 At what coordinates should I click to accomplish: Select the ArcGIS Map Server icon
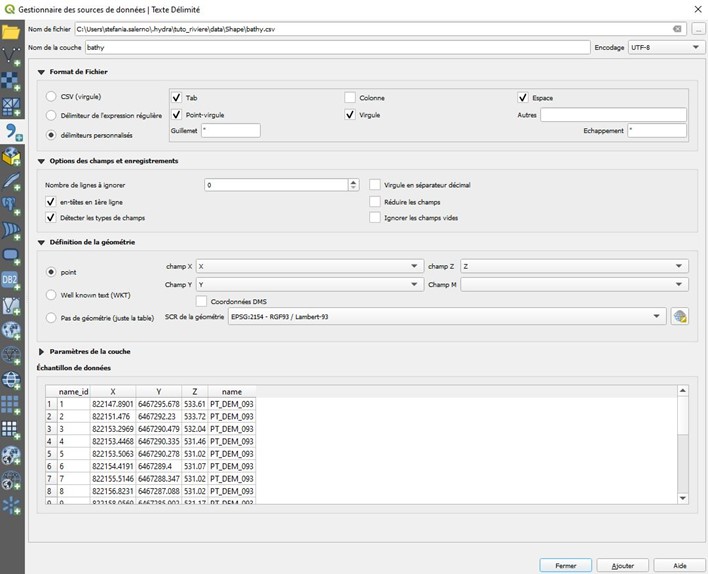(11, 455)
